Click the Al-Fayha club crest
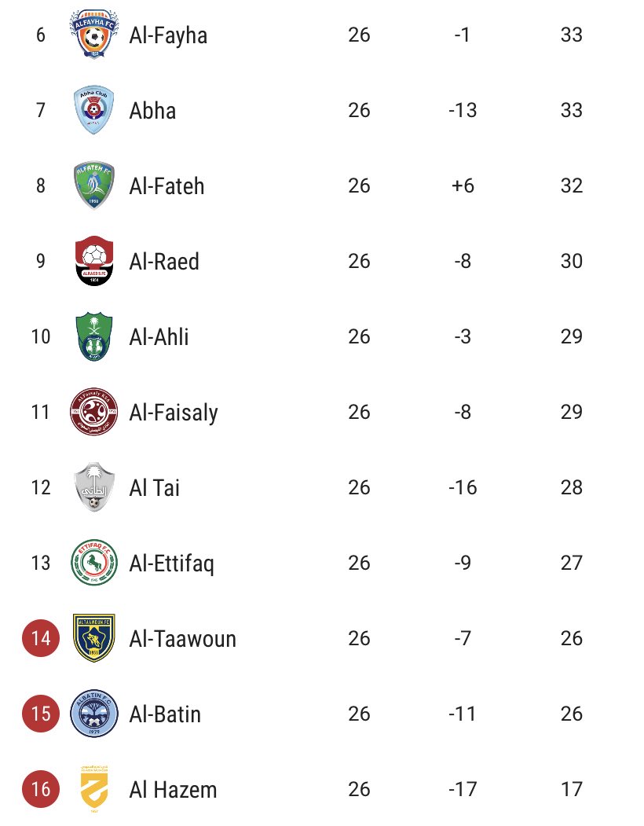 [x=93, y=35]
